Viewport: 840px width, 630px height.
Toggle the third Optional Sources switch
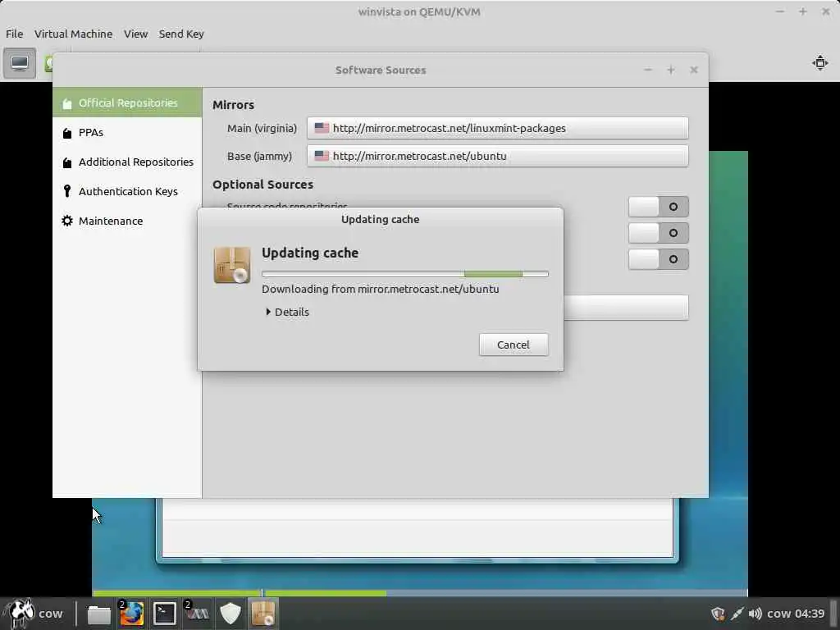tap(659, 259)
